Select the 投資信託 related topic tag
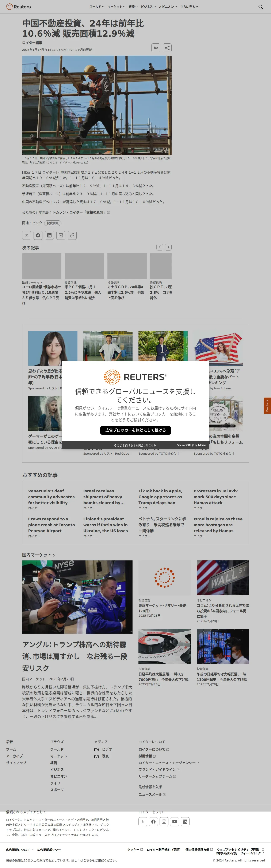 click(x=53, y=223)
